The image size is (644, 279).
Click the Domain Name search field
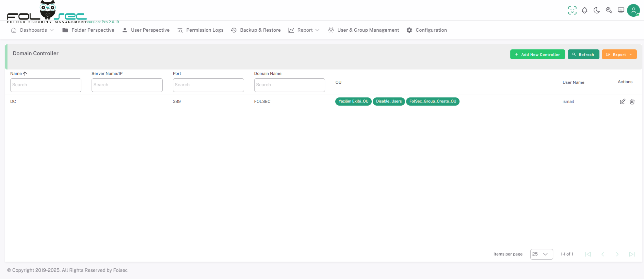pyautogui.click(x=289, y=85)
